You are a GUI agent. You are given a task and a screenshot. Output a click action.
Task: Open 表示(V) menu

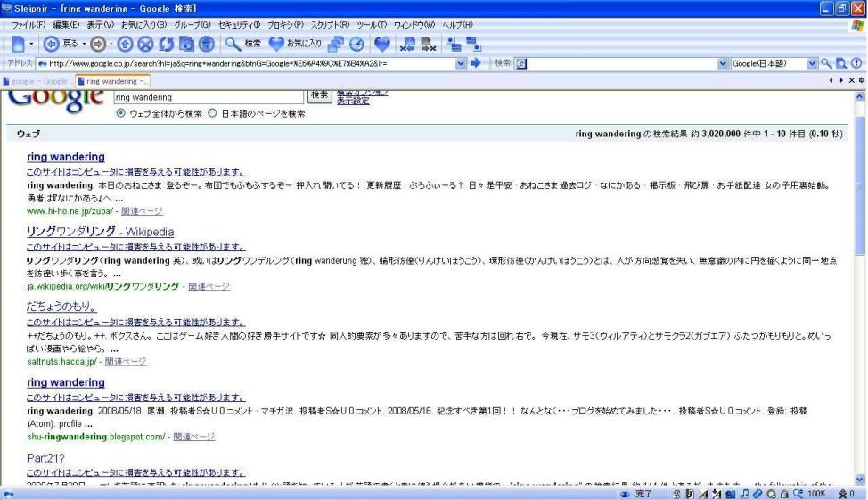[100, 25]
